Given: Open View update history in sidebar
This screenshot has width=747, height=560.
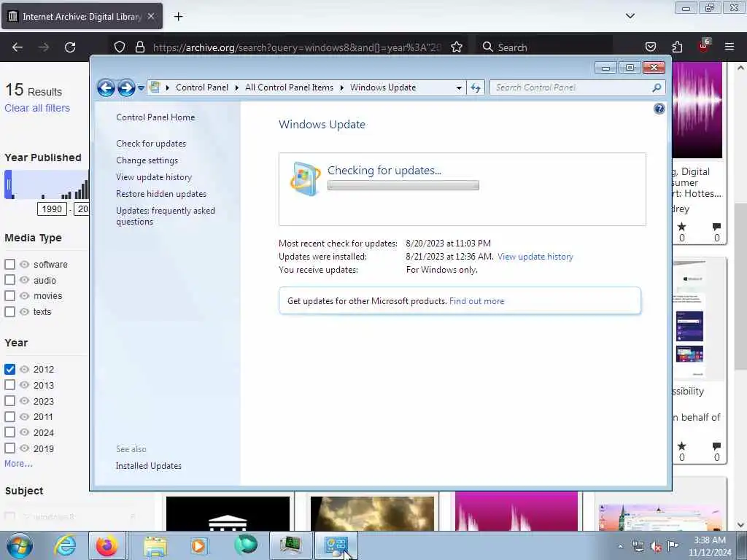Looking at the screenshot, I should 154,177.
